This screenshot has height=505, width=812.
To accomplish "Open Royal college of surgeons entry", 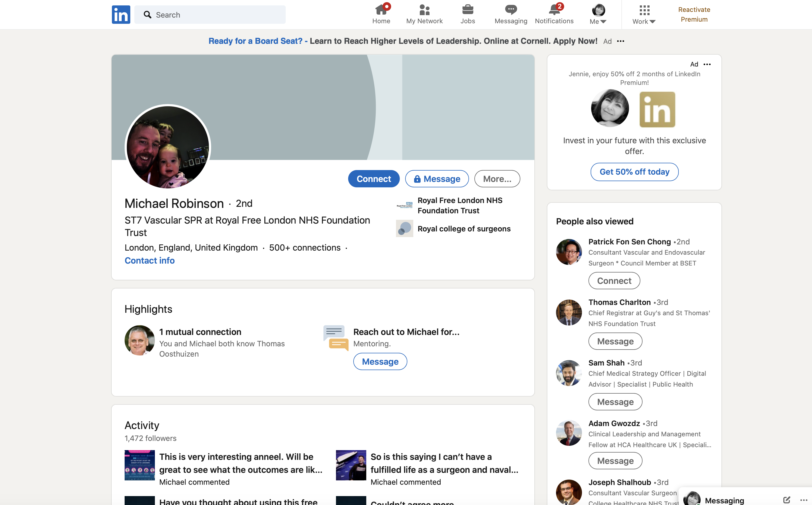I will click(x=464, y=229).
